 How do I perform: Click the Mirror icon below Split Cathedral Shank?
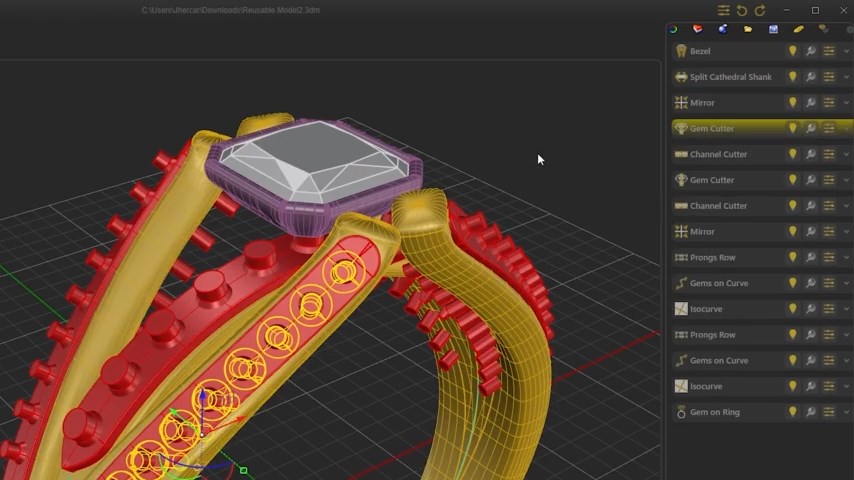(681, 102)
